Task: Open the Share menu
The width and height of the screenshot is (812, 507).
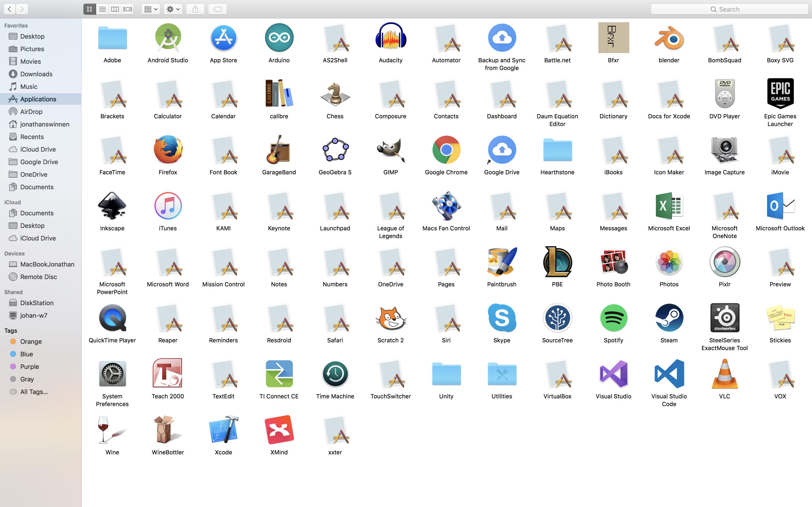Action: pyautogui.click(x=195, y=9)
